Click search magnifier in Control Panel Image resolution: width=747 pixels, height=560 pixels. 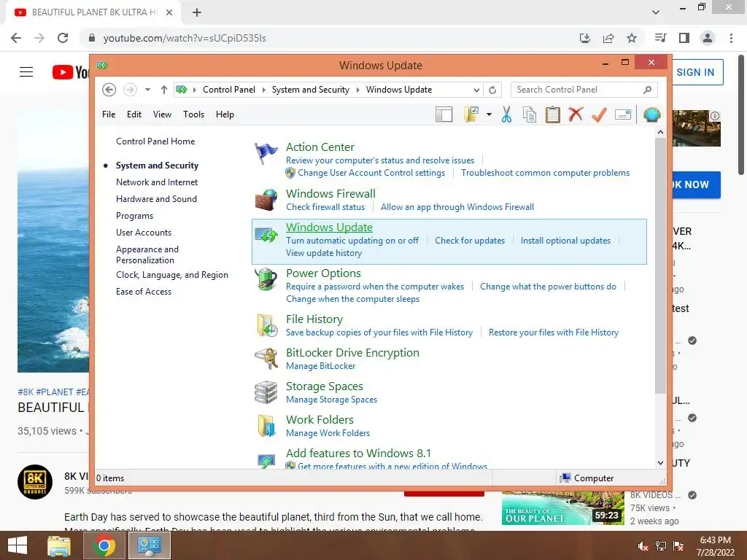pyautogui.click(x=647, y=90)
